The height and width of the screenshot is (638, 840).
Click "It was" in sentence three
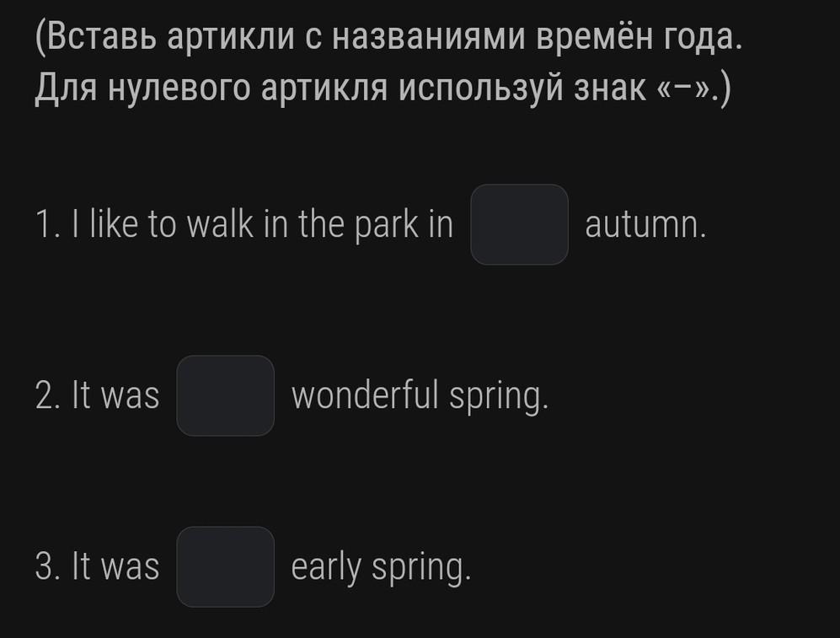pyautogui.click(x=115, y=567)
